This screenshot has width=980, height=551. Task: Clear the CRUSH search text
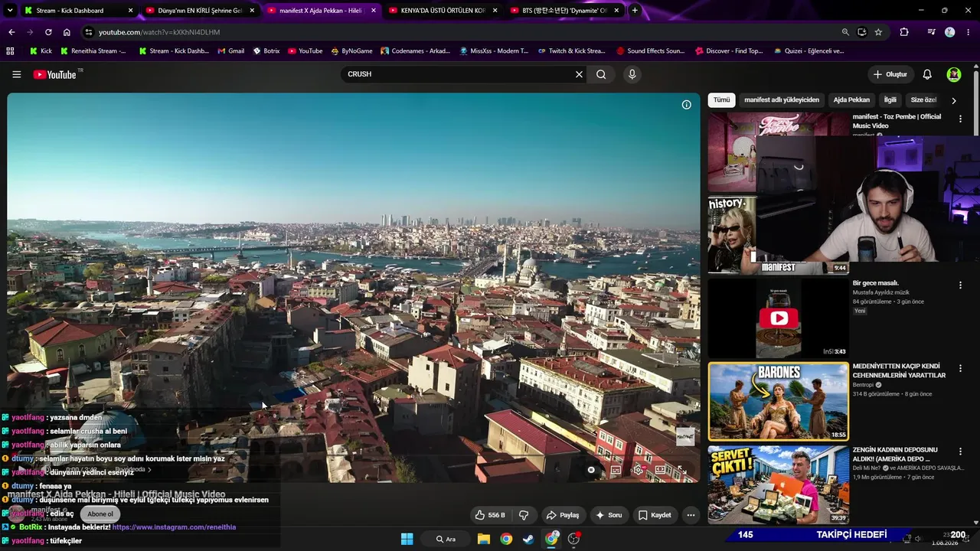pos(579,74)
